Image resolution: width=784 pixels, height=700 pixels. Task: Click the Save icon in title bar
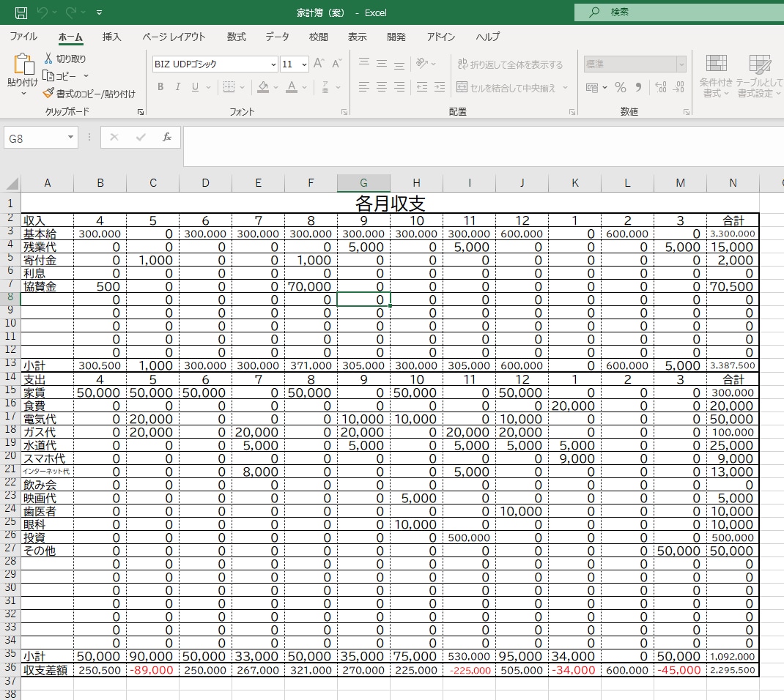[21, 12]
